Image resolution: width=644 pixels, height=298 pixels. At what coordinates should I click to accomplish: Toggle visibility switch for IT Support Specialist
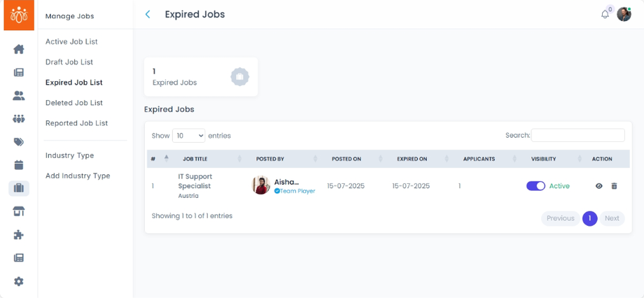[535, 186]
